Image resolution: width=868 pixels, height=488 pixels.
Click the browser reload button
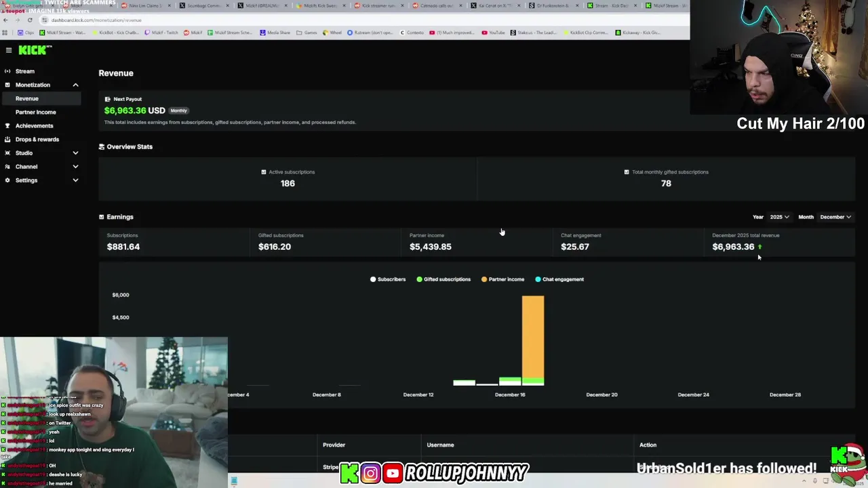point(30,20)
